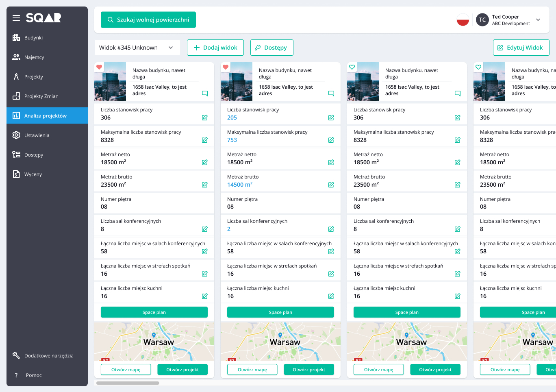Go to Budynki in the sidebar

point(33,38)
